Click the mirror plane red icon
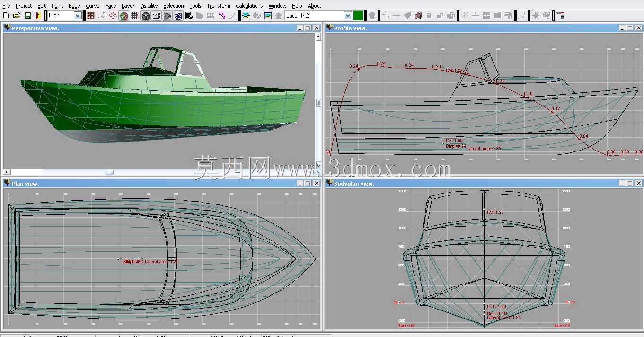This screenshot has width=644, height=337. (x=418, y=16)
